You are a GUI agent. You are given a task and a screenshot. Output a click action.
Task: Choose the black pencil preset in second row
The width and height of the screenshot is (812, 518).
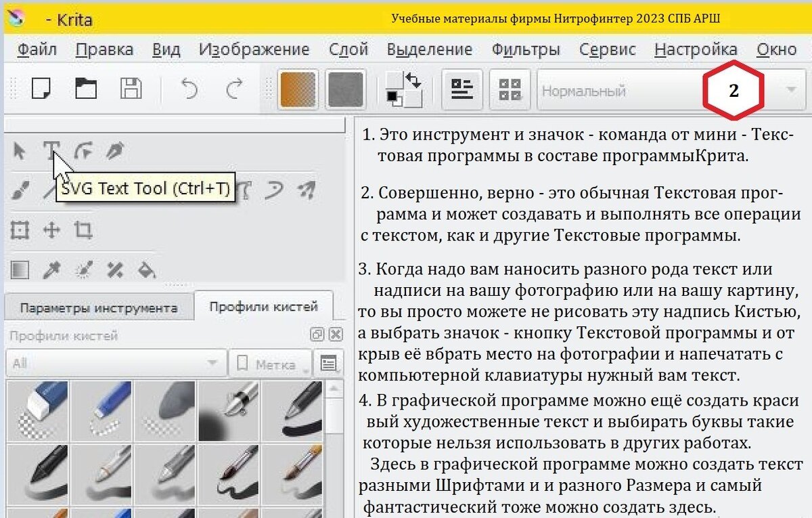pyautogui.click(x=38, y=474)
